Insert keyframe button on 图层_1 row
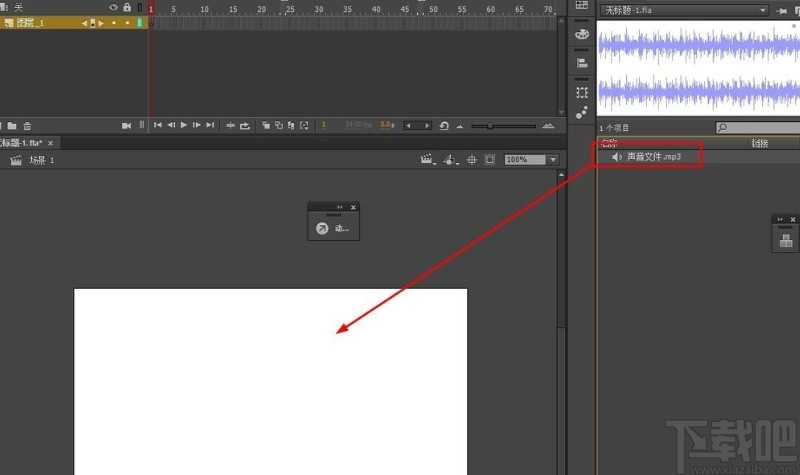800x475 pixels. [93, 23]
